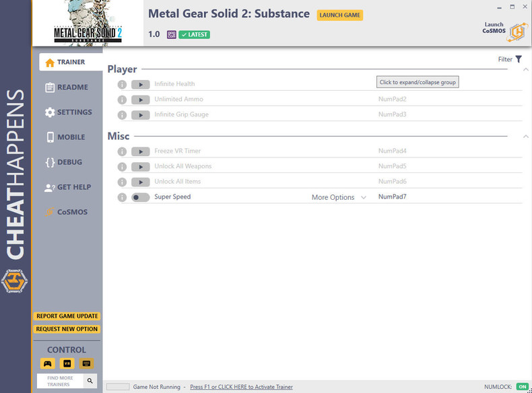Image resolution: width=532 pixels, height=393 pixels.
Task: Activate the Unlock All Items play button
Action: 141,182
